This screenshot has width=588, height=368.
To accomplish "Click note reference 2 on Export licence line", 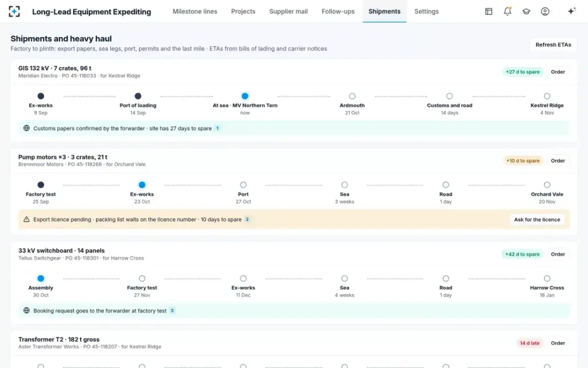I will point(247,219).
